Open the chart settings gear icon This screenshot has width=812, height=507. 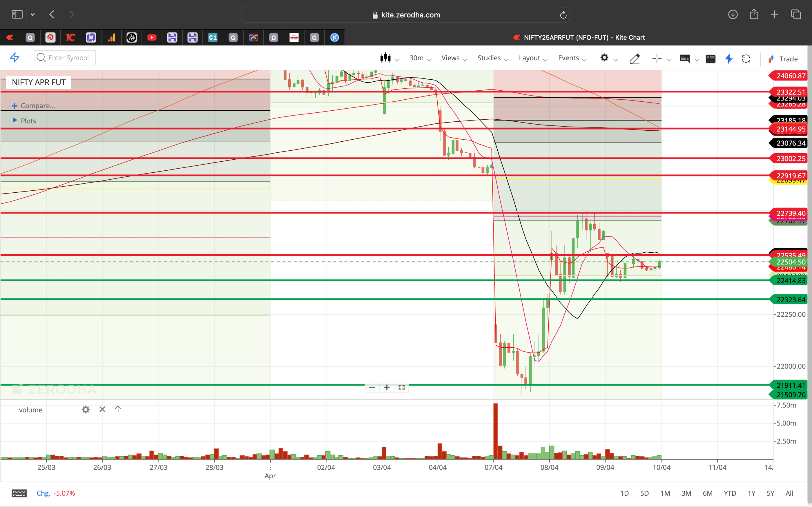point(605,58)
